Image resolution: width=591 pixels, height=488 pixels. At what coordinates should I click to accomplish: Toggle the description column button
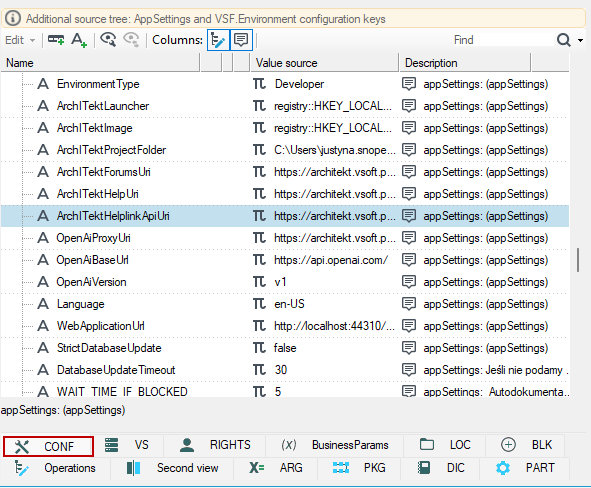241,40
